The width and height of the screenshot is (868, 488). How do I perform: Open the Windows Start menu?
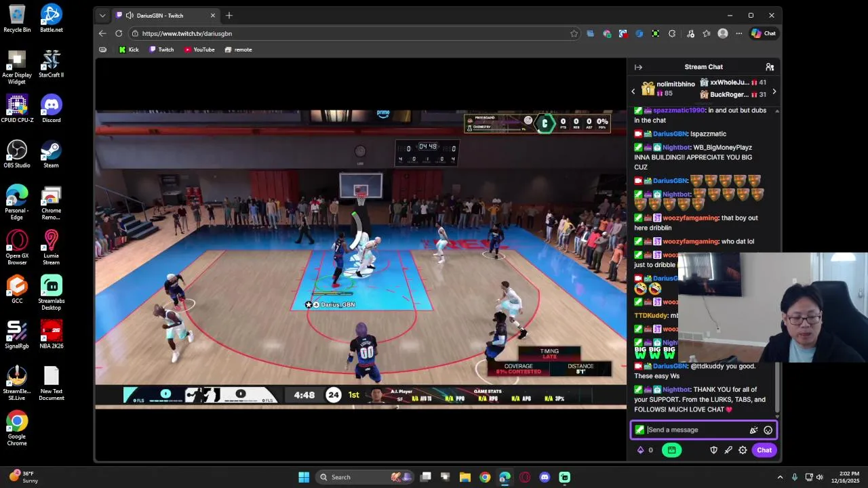304,477
